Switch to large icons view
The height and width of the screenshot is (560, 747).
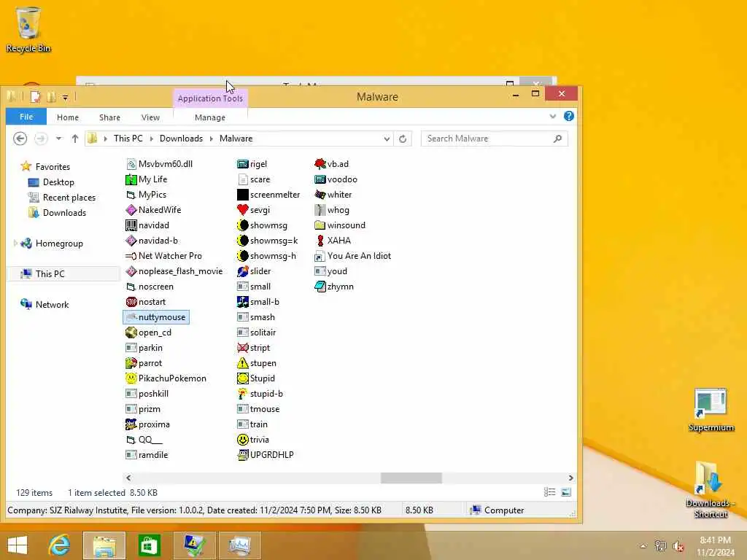[x=566, y=492]
